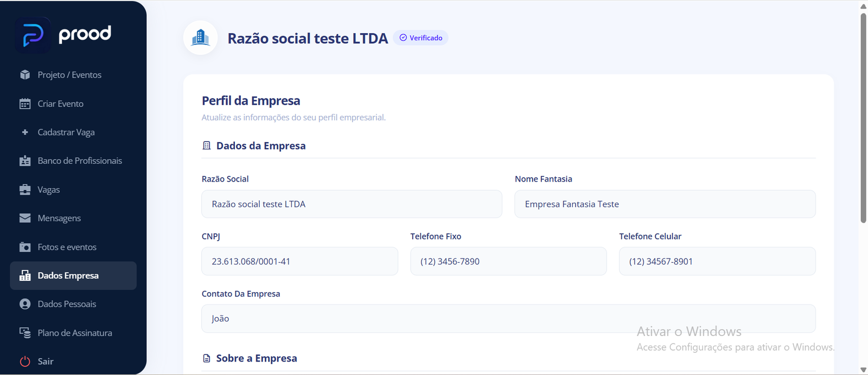Image resolution: width=868 pixels, height=375 pixels.
Task: Click the calendar icon beside Criar Evento
Action: 25,104
